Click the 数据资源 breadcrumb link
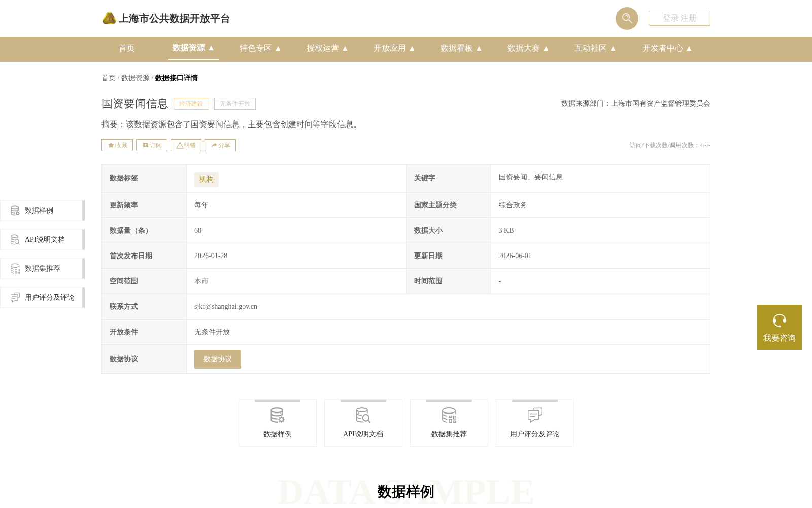This screenshot has height=508, width=812. coord(136,78)
